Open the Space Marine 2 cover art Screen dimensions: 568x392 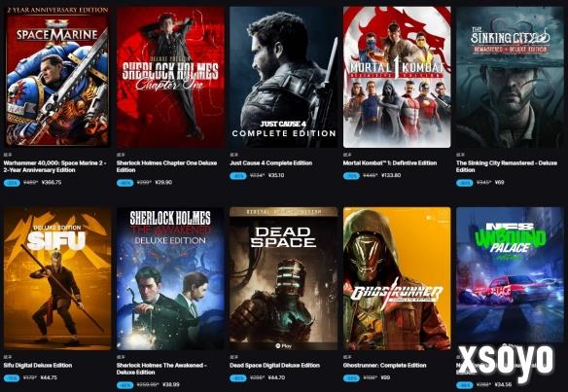click(57, 77)
